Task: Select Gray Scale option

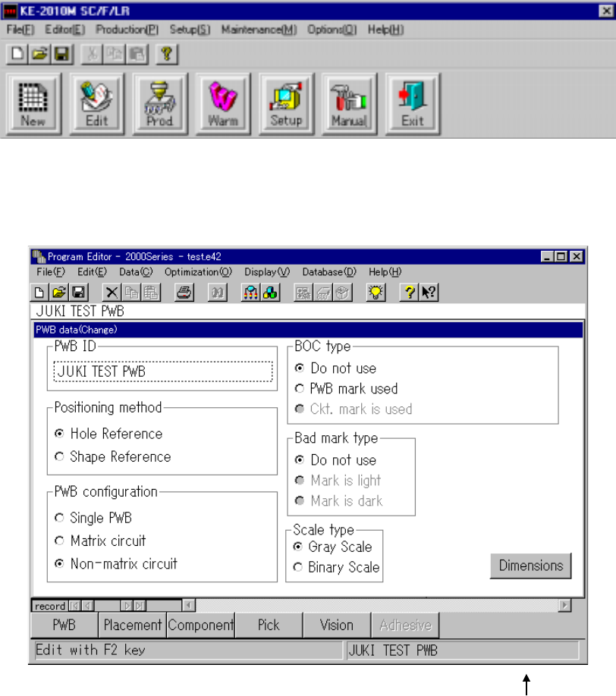Action: [x=332, y=547]
